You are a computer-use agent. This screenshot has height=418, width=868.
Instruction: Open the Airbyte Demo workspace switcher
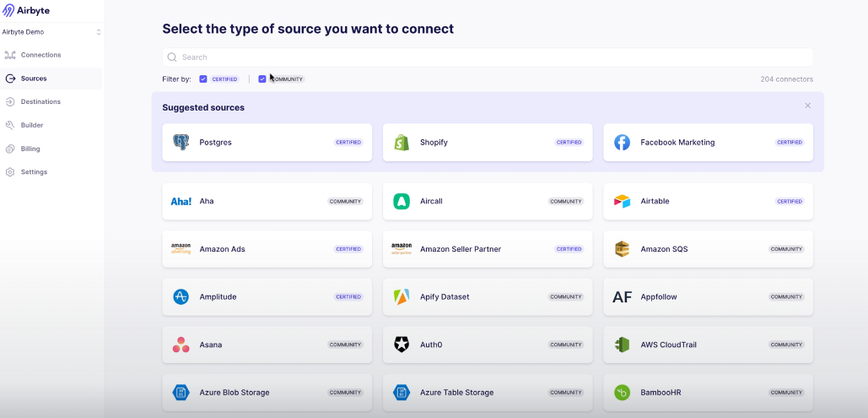(x=51, y=32)
